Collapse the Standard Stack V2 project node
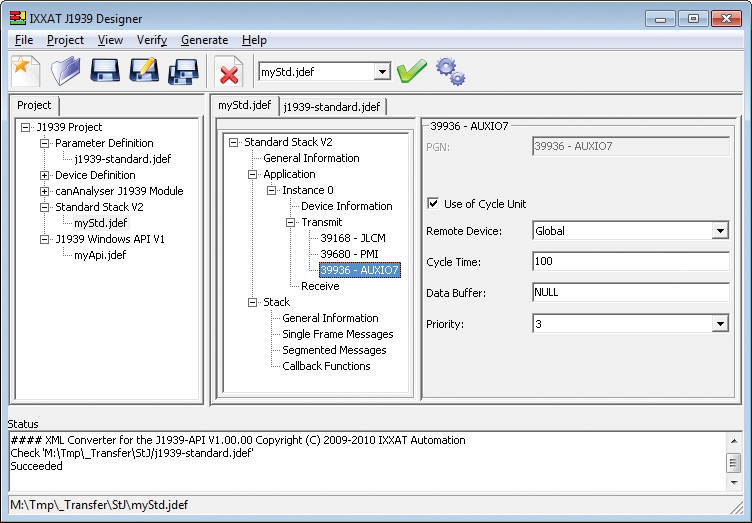Screen dimensions: 752x523 (x=44, y=207)
